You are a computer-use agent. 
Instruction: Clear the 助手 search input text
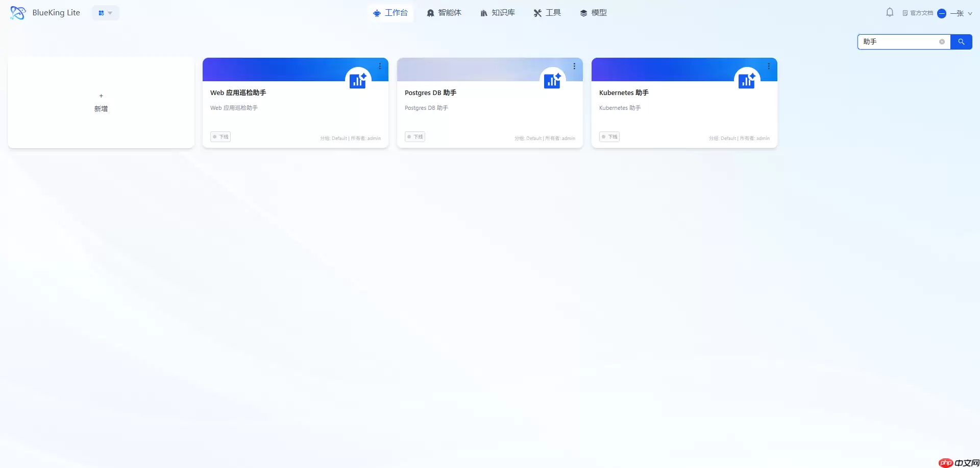click(x=942, y=42)
